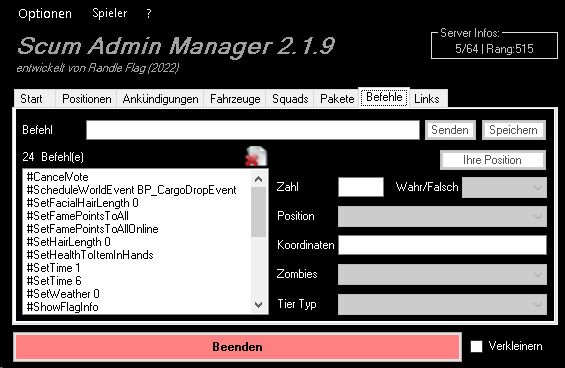Open the Spieler menu
565x368 pixels.
tap(110, 13)
